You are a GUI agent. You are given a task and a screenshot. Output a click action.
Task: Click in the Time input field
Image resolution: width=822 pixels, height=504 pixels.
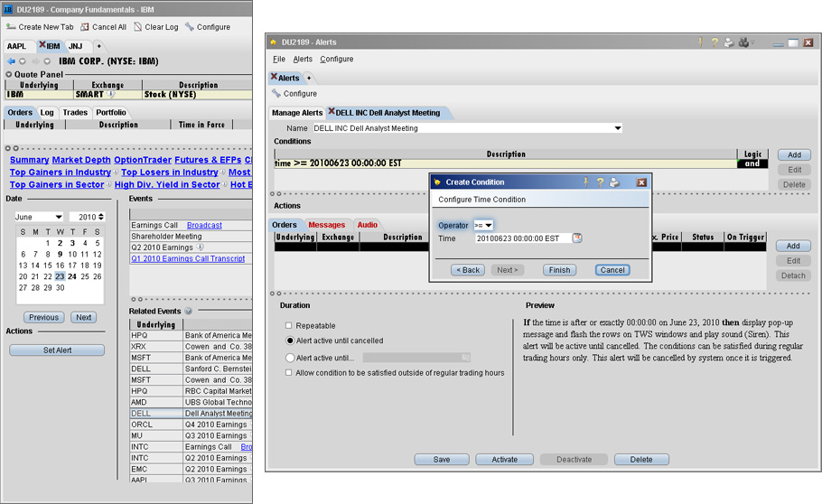pyautogui.click(x=523, y=238)
